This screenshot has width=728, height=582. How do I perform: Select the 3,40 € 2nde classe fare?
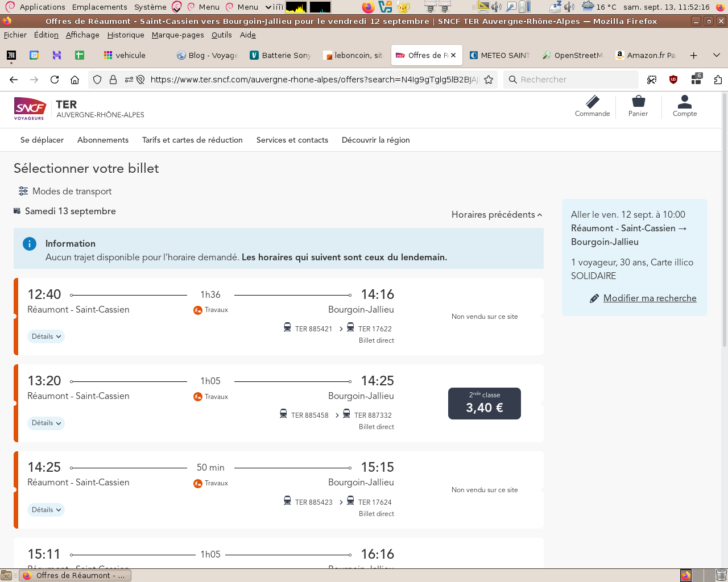(484, 404)
